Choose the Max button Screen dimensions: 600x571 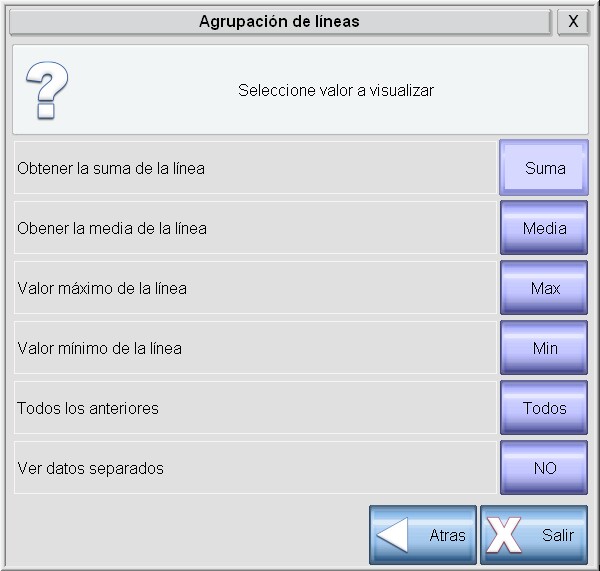pyautogui.click(x=544, y=288)
